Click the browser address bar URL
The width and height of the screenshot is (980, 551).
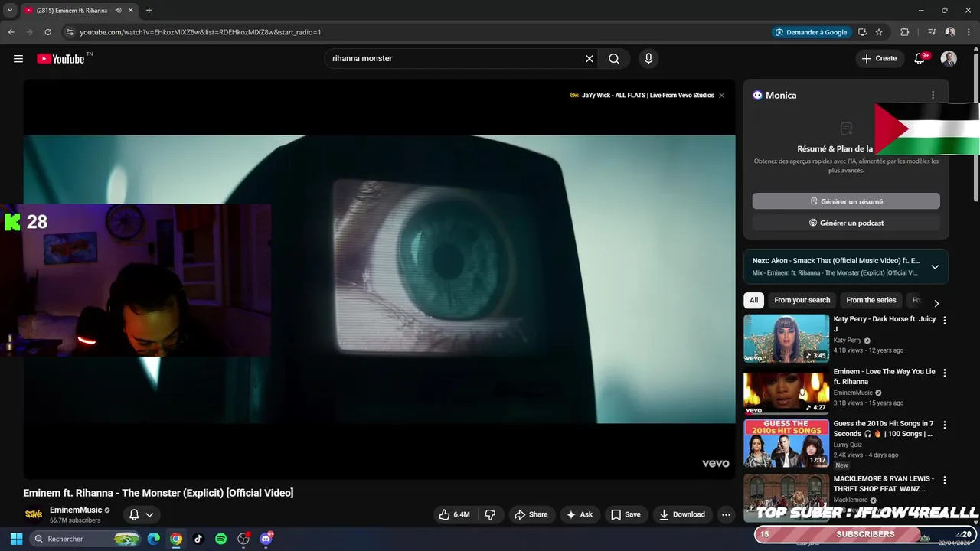201,32
